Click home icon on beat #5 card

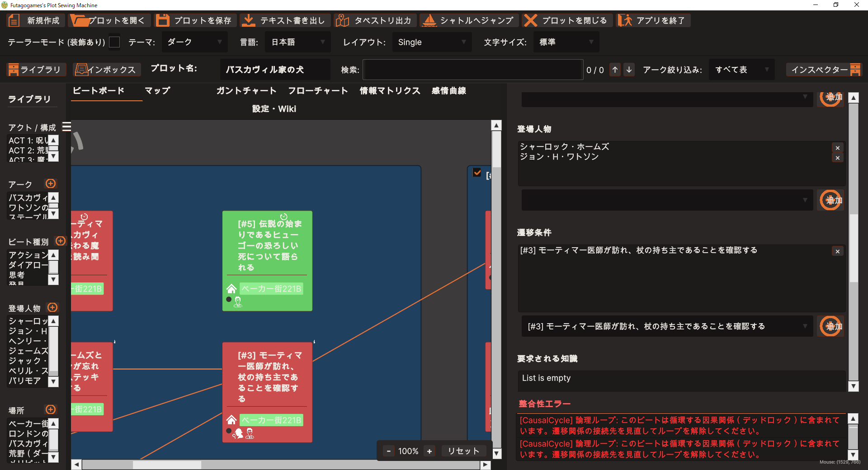[231, 288]
